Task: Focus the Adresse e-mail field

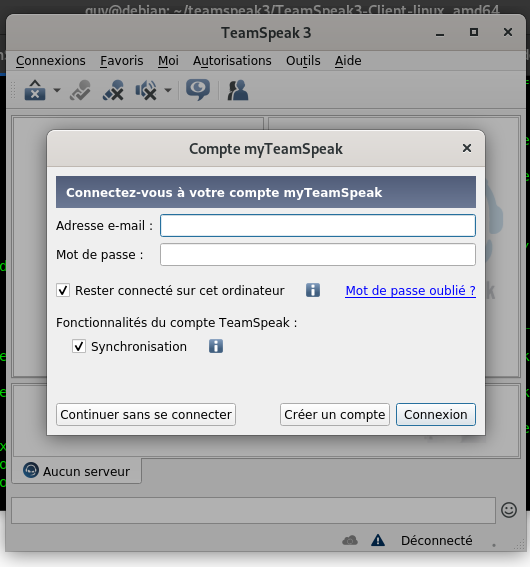Action: pos(318,226)
